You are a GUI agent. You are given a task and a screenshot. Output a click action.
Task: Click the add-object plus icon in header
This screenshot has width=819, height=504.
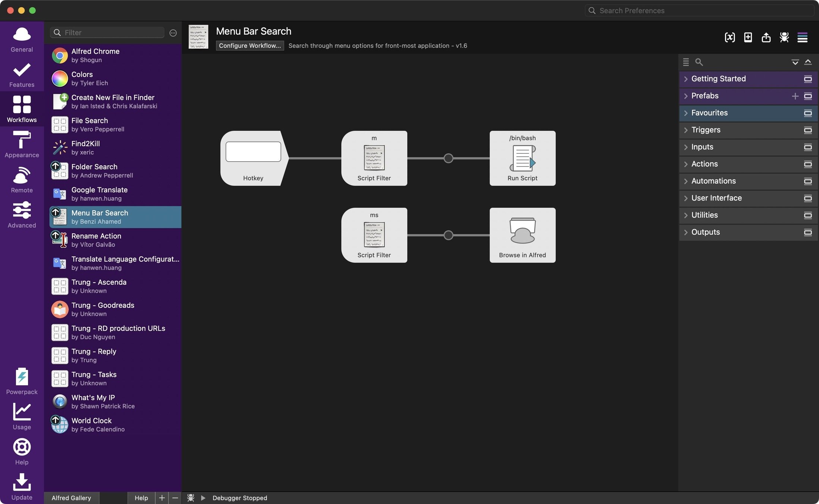click(748, 37)
